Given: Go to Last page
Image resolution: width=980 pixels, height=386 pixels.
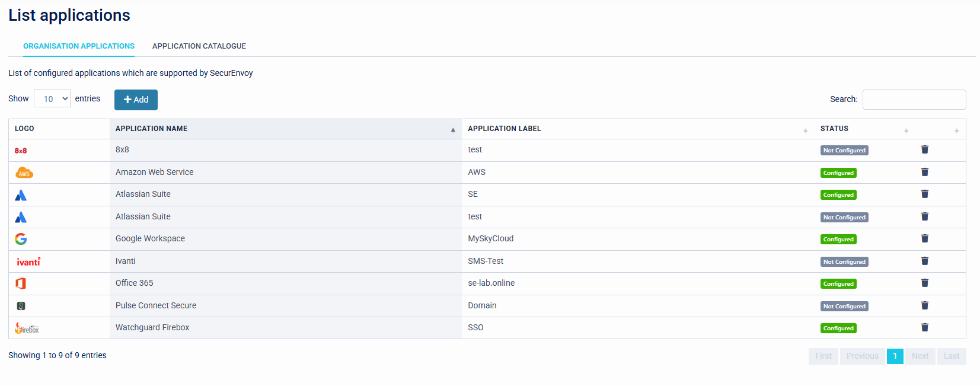Looking at the screenshot, I should pos(952,356).
